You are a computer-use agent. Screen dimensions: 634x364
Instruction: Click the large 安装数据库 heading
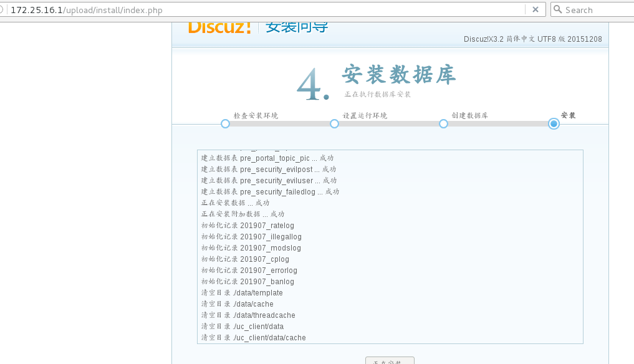(x=399, y=74)
